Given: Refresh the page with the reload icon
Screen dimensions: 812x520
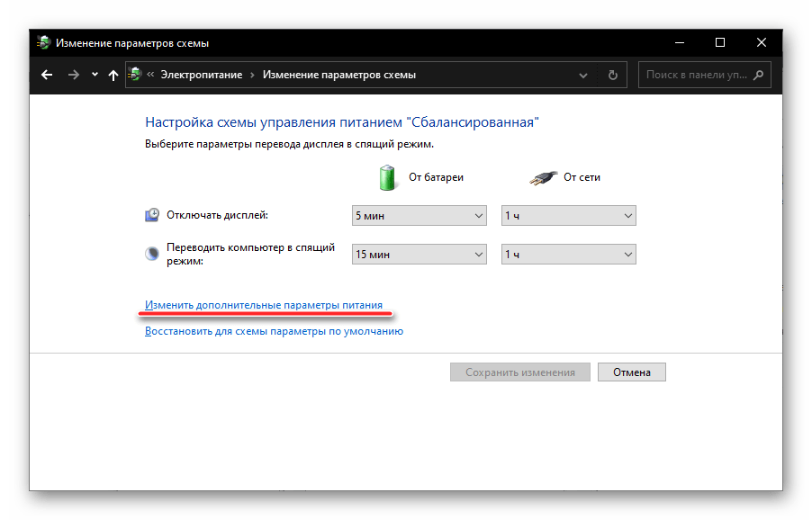Looking at the screenshot, I should pyautogui.click(x=613, y=75).
